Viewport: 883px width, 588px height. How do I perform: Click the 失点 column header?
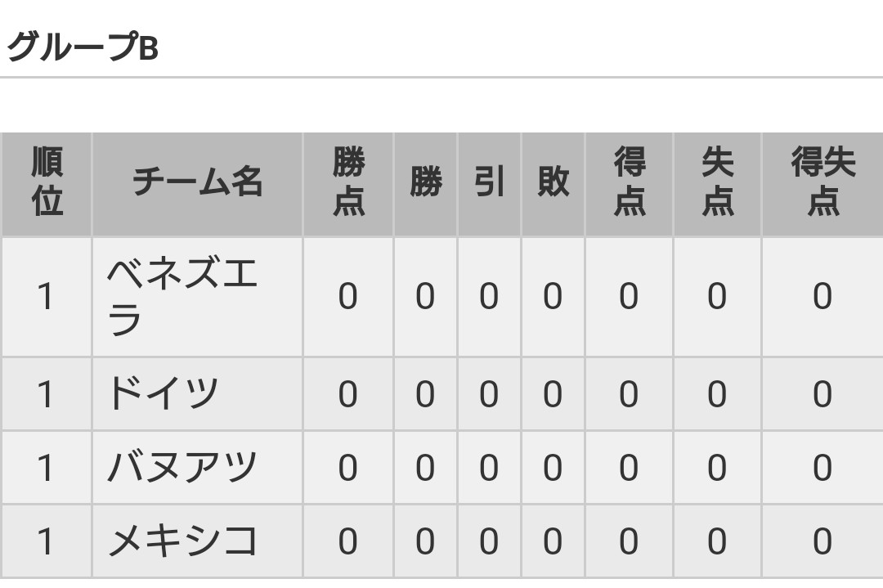click(718, 182)
